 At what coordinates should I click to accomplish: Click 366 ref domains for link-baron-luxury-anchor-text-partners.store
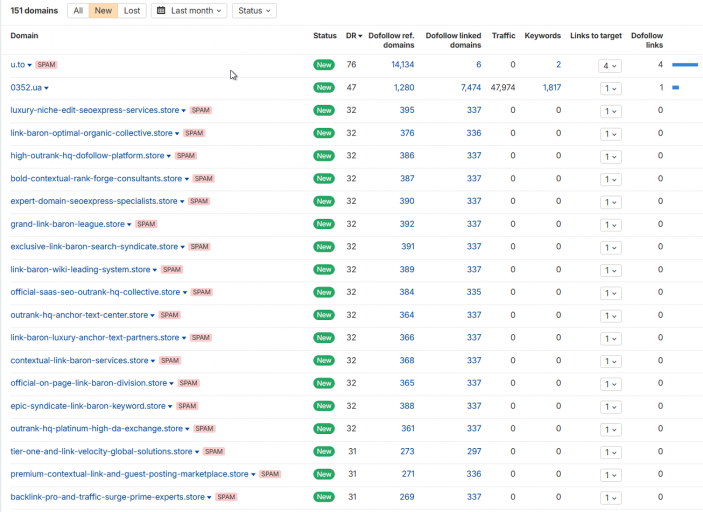tap(407, 338)
